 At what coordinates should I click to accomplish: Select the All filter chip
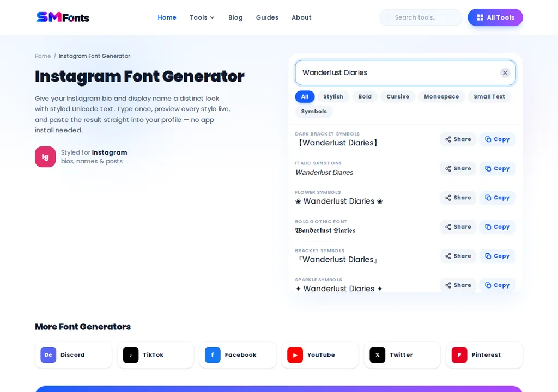click(x=305, y=97)
